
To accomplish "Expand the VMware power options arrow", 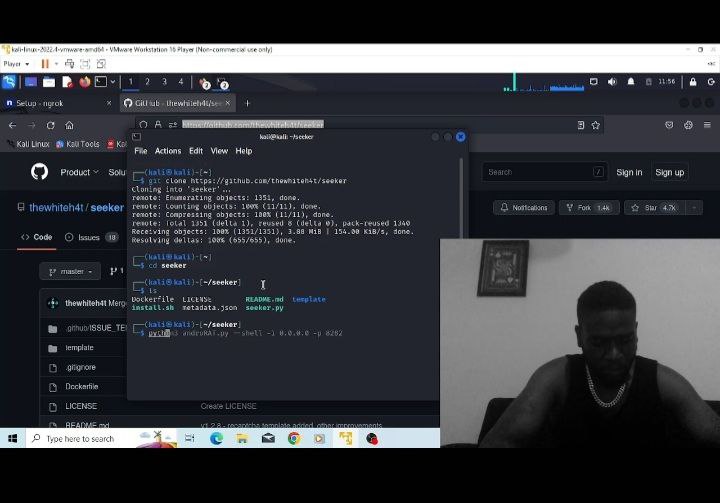I will tap(56, 64).
